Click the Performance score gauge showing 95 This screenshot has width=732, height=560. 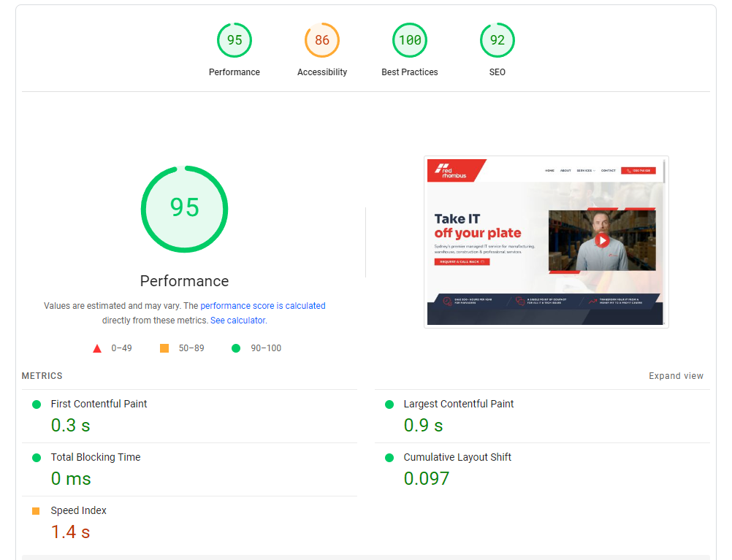pyautogui.click(x=234, y=40)
